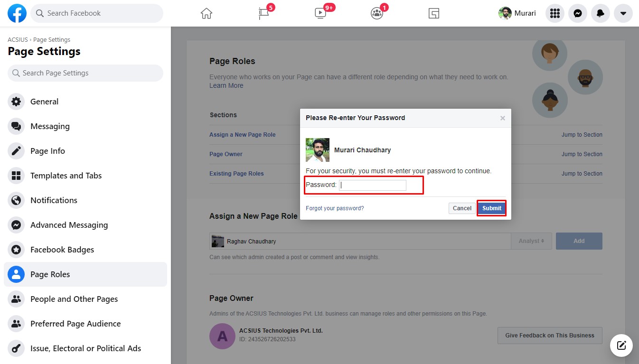Submit the re-entered password

(491, 208)
